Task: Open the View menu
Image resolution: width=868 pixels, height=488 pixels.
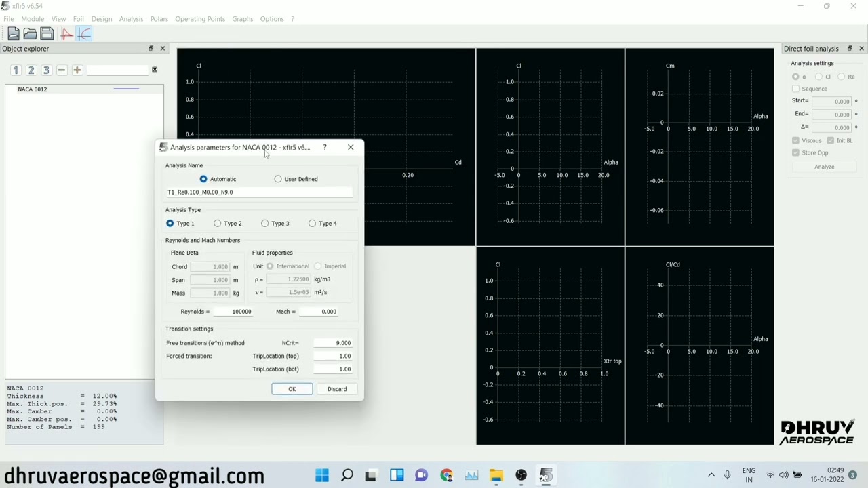Action: point(58,19)
